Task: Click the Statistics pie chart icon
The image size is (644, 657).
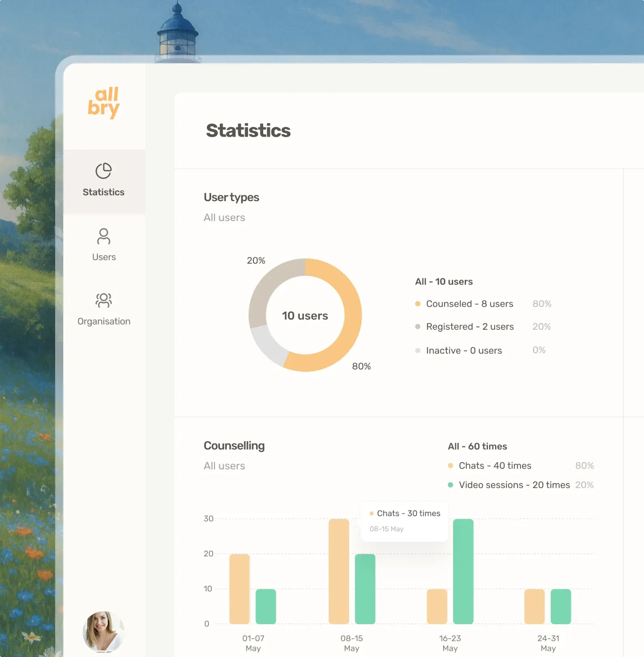Action: pyautogui.click(x=103, y=171)
